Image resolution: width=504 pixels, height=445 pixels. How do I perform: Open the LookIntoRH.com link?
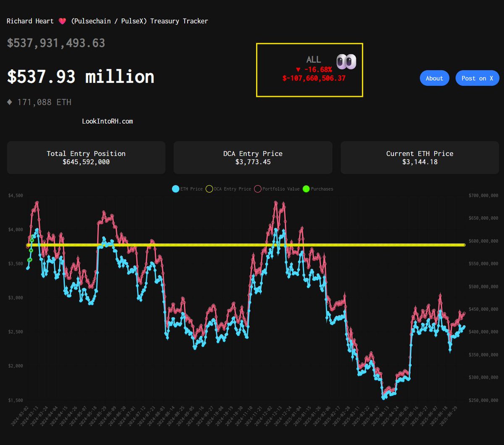pos(108,121)
